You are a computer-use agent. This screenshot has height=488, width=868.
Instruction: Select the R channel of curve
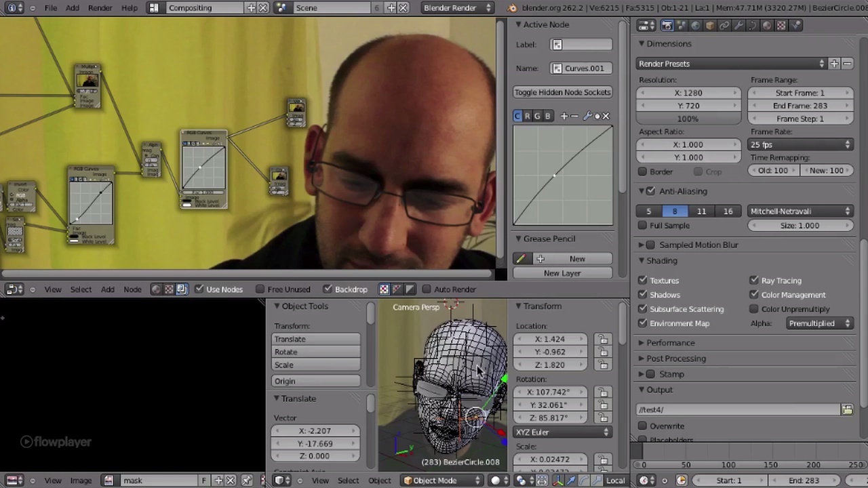(527, 116)
